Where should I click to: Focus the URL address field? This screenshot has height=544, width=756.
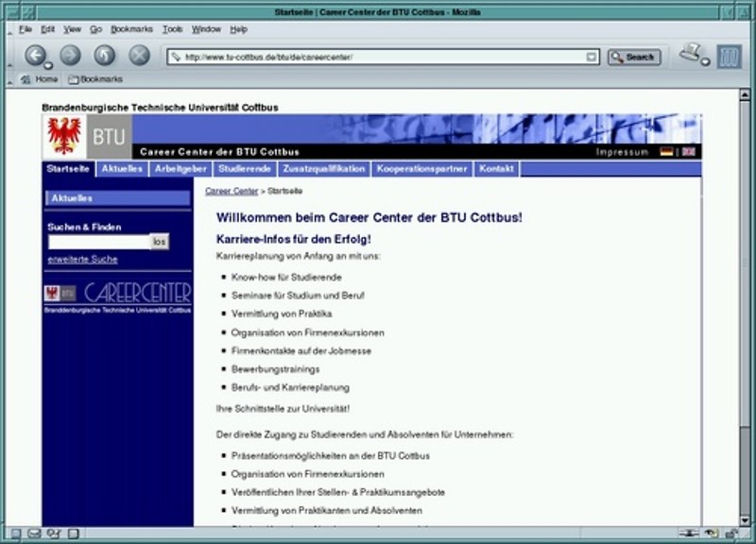[x=385, y=58]
